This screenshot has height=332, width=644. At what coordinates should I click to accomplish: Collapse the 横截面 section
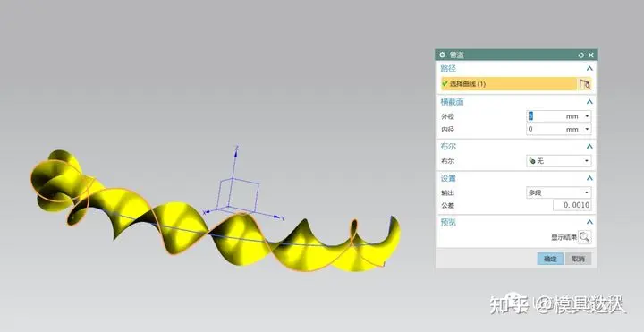tap(589, 102)
